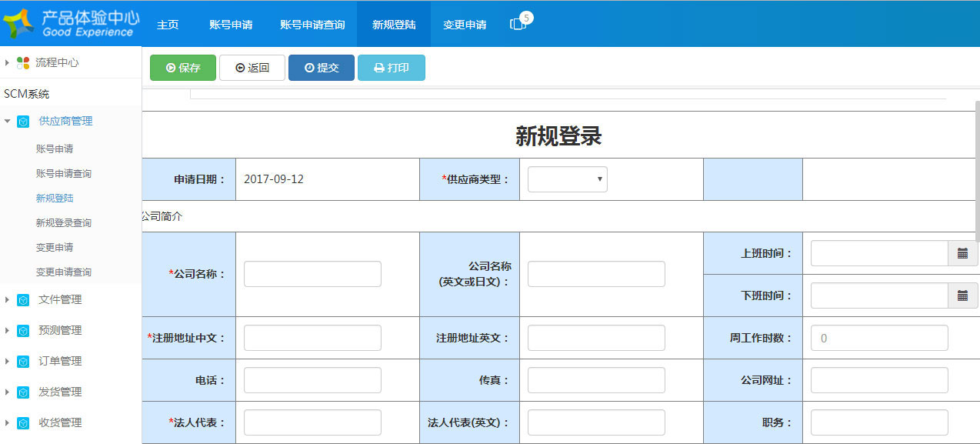Open the 账号申请 top tab

tap(231, 24)
